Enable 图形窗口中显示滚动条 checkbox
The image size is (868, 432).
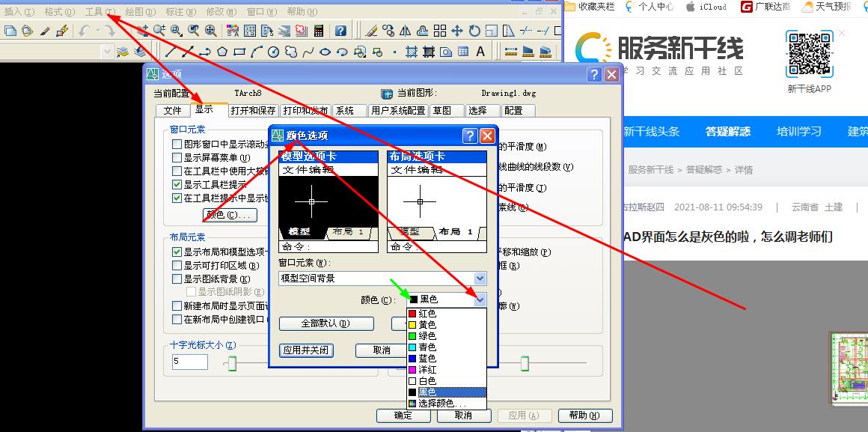(x=177, y=144)
